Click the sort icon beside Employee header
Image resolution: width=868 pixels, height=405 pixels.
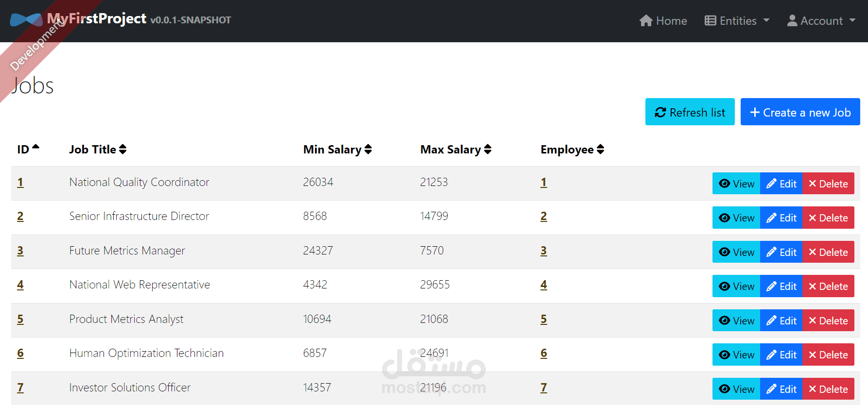601,149
